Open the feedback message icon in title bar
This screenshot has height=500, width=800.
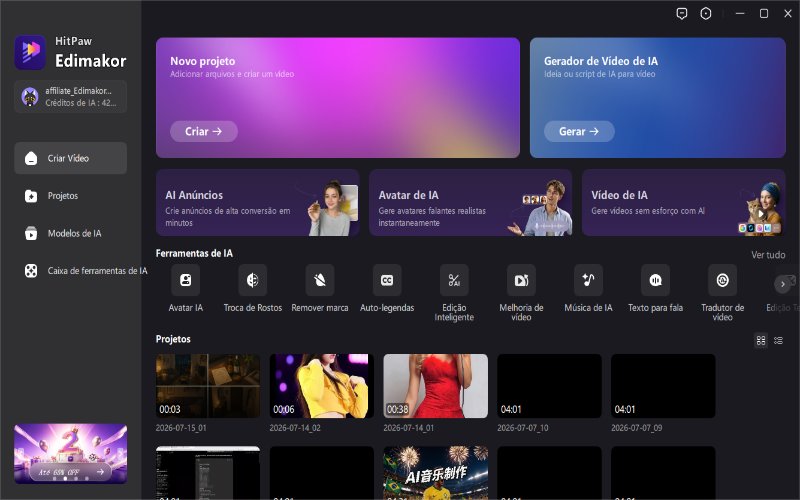[682, 14]
